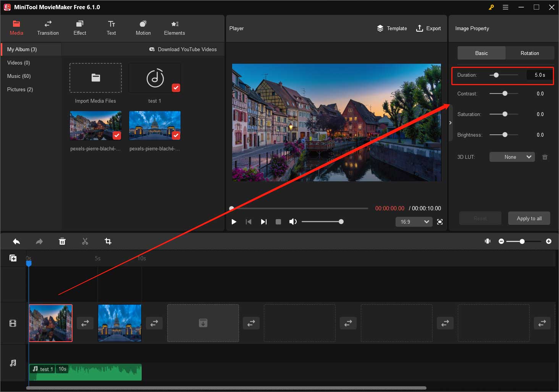559x392 pixels.
Task: Delete selected clip with trash icon
Action: (62, 241)
